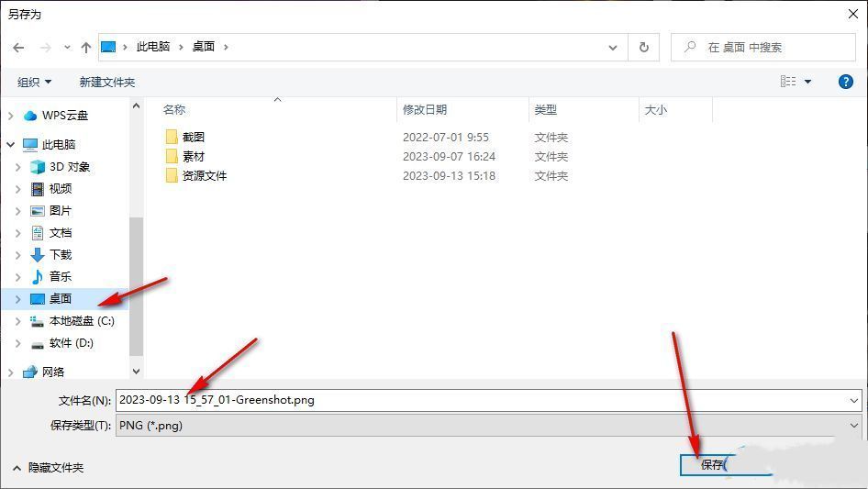Click the date 2023-09-13 15:18
The height and width of the screenshot is (489, 868).
click(449, 175)
